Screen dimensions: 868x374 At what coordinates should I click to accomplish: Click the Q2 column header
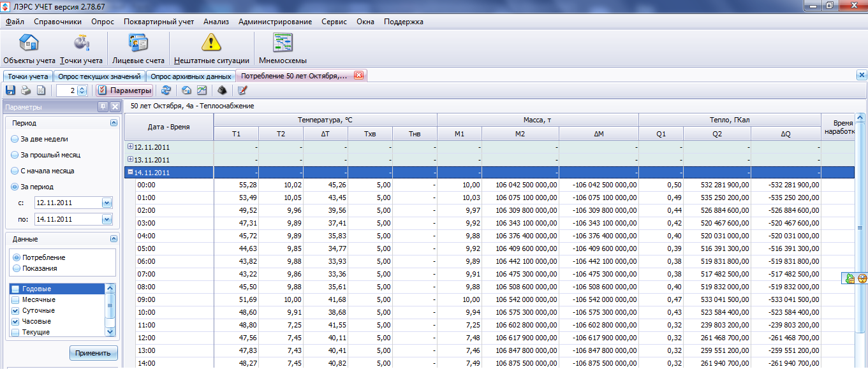[x=717, y=133]
